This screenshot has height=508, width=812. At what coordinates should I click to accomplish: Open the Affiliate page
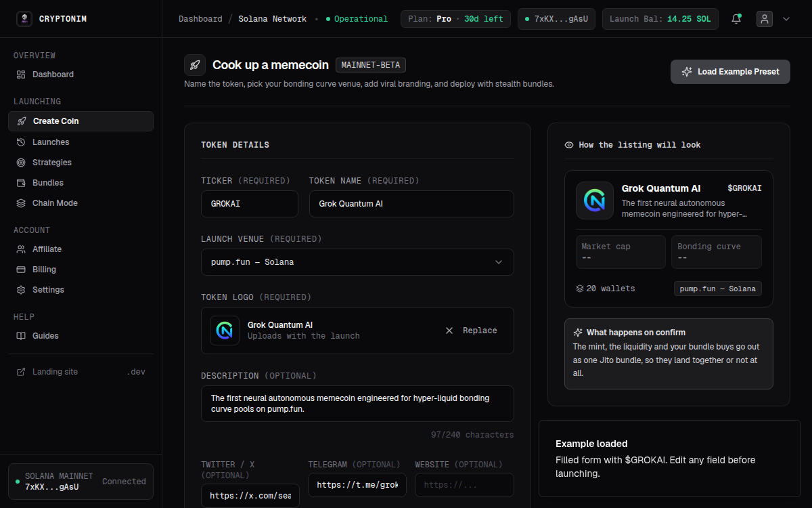pos(81,249)
